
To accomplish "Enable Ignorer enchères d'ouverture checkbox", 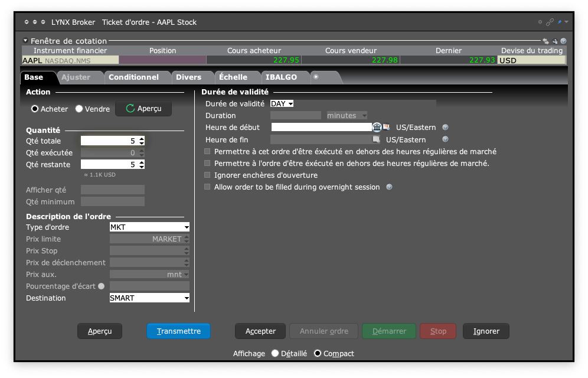I will 207,175.
